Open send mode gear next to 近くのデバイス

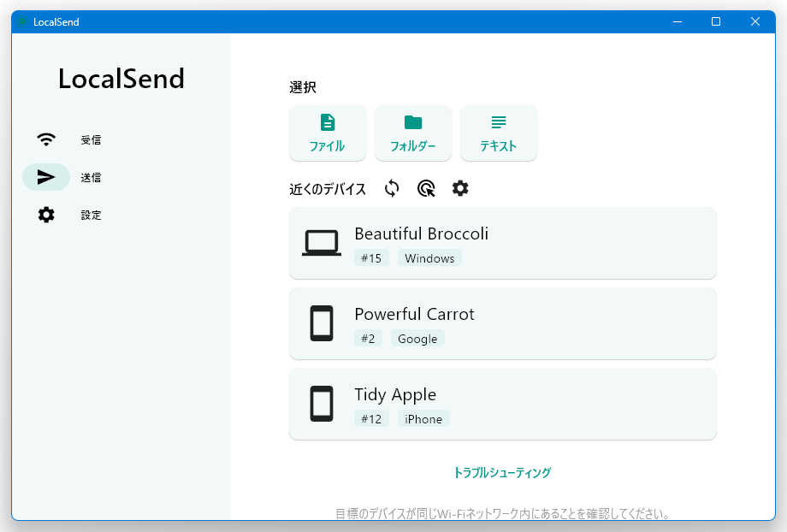tap(460, 188)
